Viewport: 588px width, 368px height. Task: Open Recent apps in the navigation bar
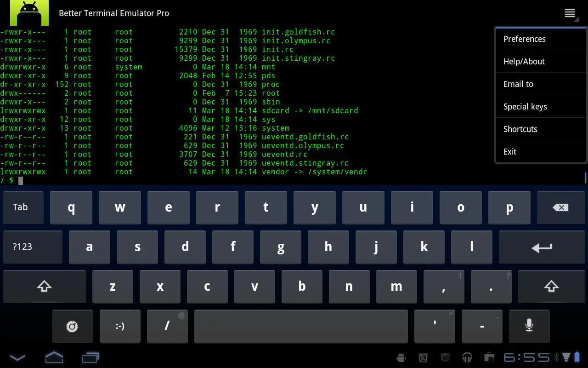pos(90,357)
